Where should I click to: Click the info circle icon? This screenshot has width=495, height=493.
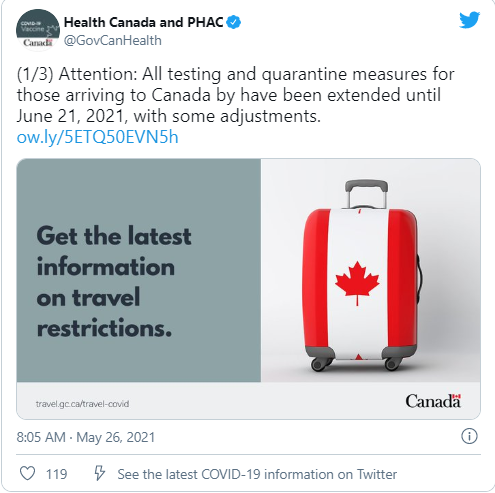coord(469,436)
